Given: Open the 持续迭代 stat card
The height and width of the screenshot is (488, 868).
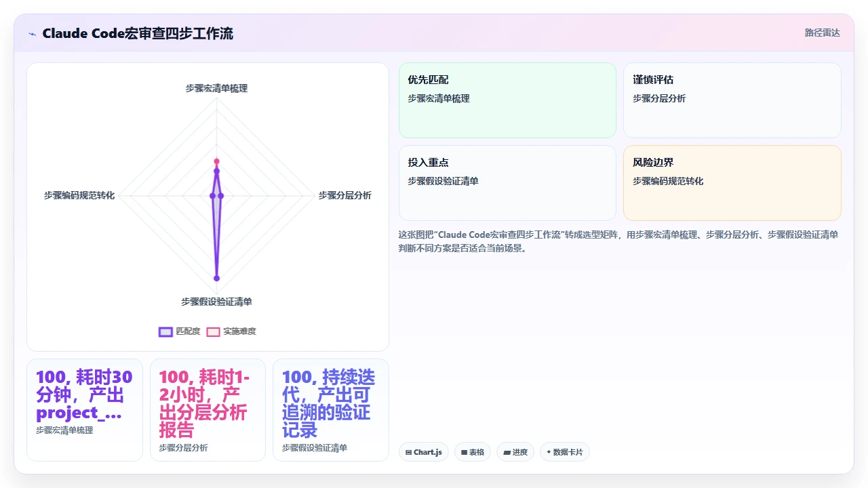Looking at the screenshot, I should [x=331, y=410].
